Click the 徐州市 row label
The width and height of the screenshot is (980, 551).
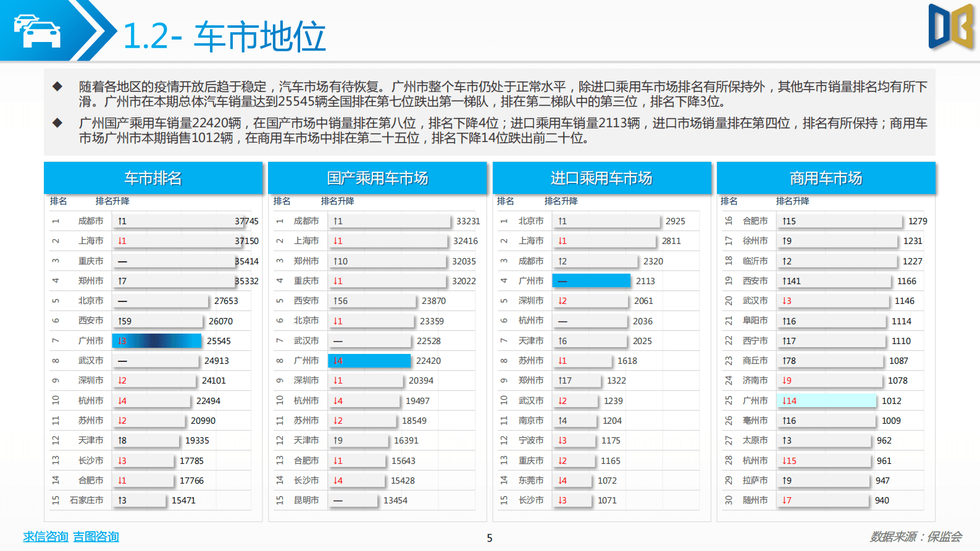click(x=755, y=241)
